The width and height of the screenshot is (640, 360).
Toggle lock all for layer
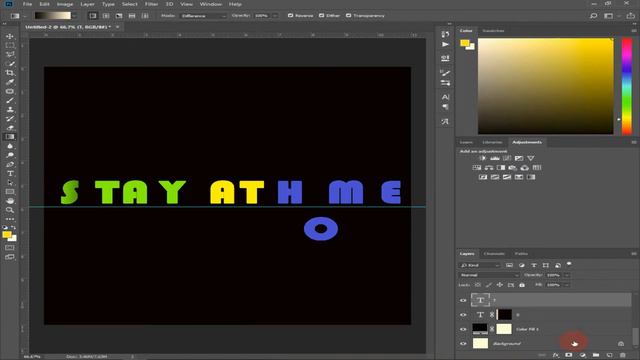click(x=522, y=285)
